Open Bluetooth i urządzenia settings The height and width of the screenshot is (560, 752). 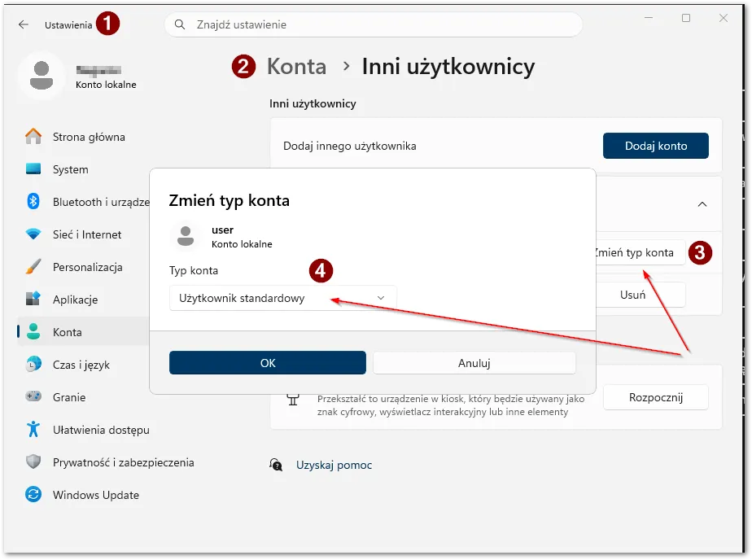(x=101, y=203)
